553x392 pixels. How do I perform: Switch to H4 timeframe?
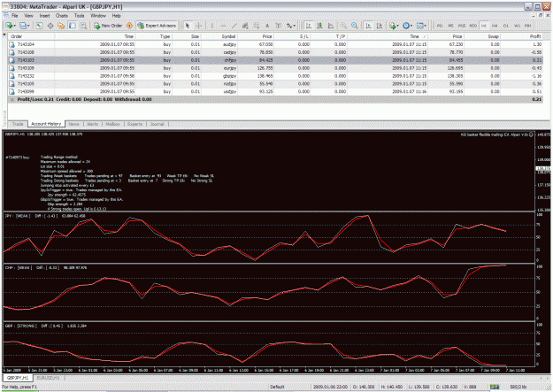tap(495, 26)
